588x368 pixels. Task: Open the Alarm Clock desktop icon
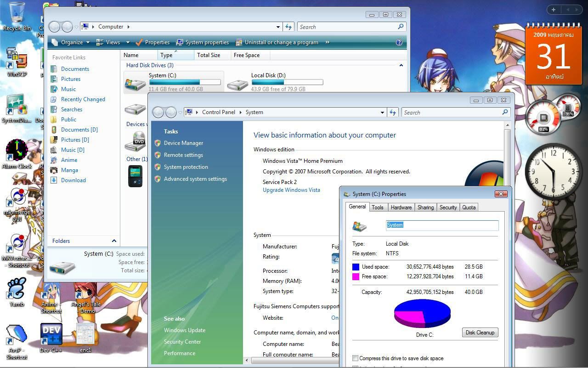pyautogui.click(x=17, y=150)
